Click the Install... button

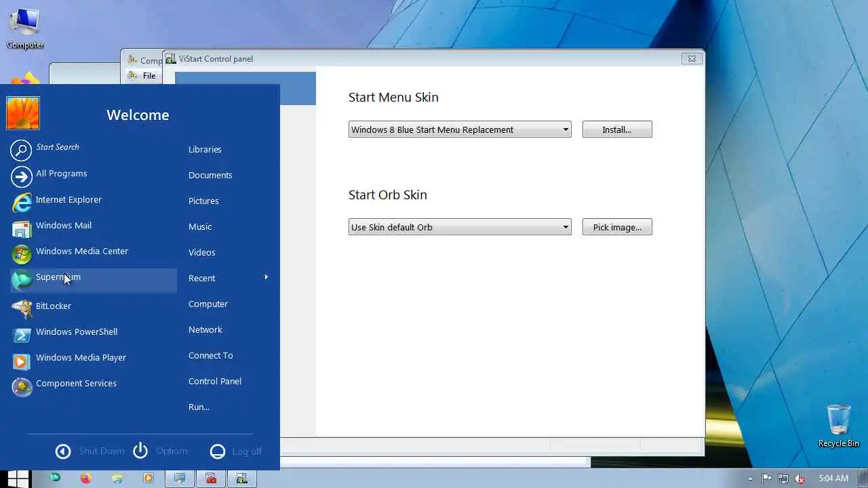pyautogui.click(x=617, y=129)
